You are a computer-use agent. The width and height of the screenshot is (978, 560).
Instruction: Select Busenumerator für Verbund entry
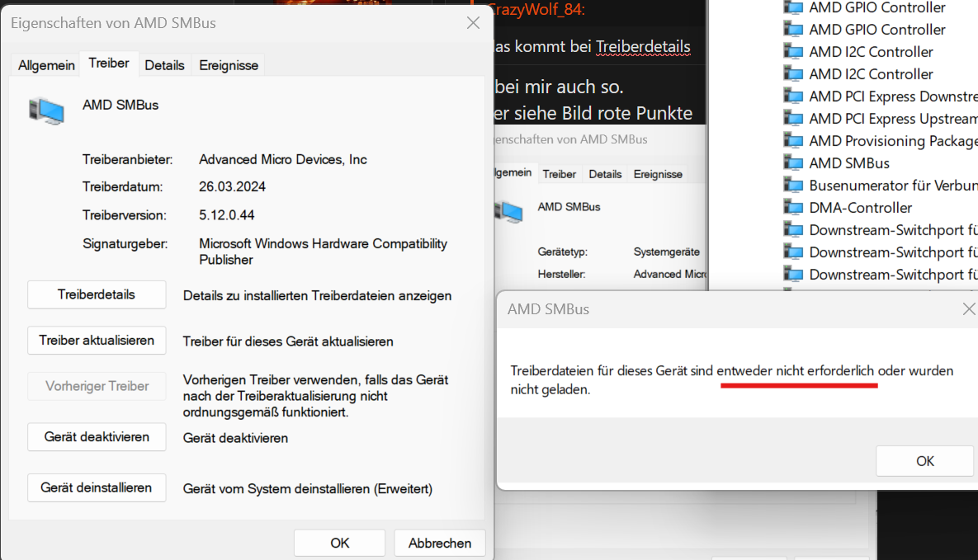tap(893, 186)
